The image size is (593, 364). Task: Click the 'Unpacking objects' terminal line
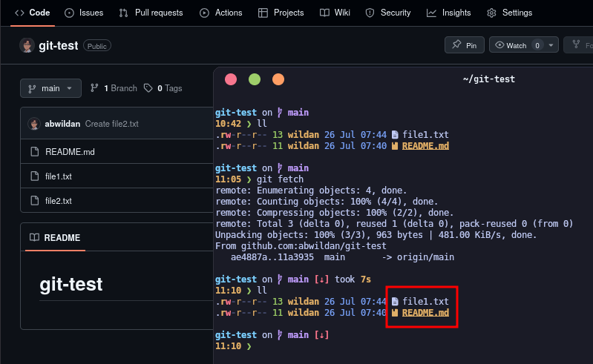pyautogui.click(x=376, y=235)
